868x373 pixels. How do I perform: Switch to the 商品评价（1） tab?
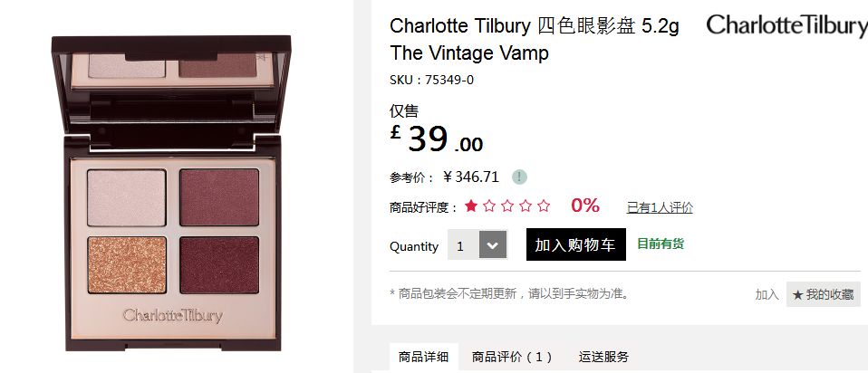coord(512,357)
